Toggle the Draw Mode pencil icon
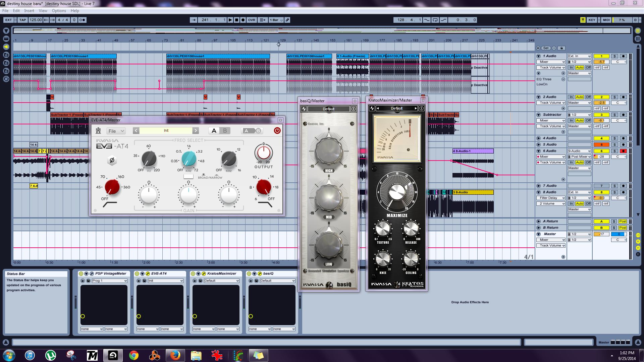The width and height of the screenshot is (644, 362). pos(287,20)
